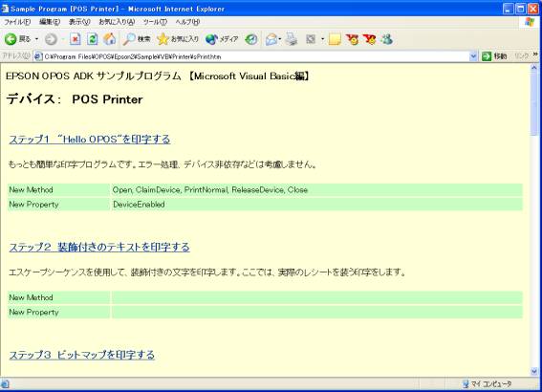Click the second red Y! toolbar icon
Screen dimensions: 542x392
pyautogui.click(x=369, y=39)
